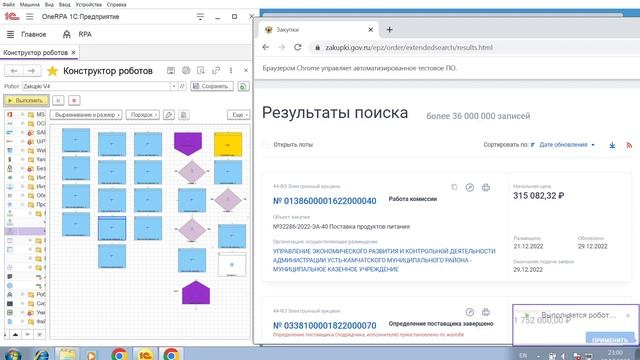This screenshot has height=360, width=640.
Task: Expand the MS folder in the activity tree
Action: point(23,115)
